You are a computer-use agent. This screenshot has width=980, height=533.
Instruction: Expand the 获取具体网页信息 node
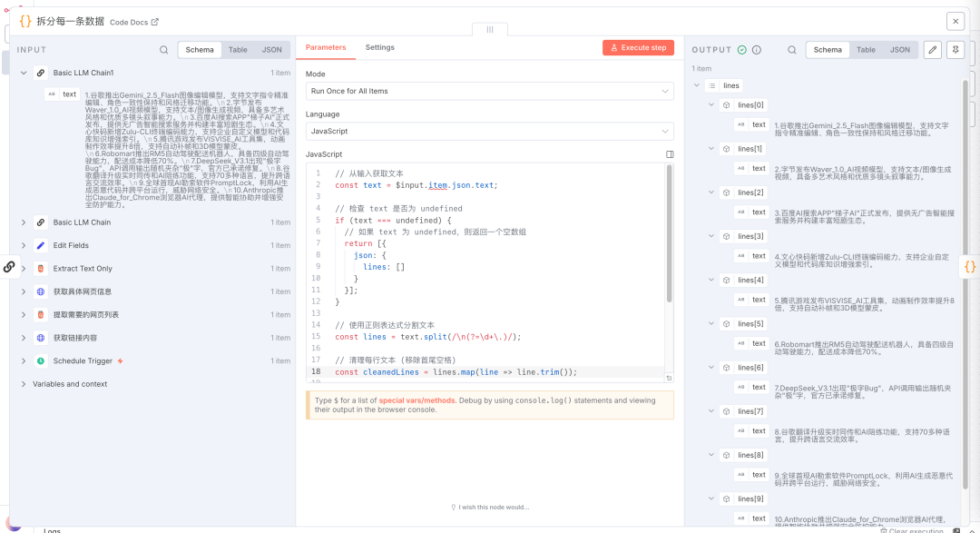(x=24, y=291)
